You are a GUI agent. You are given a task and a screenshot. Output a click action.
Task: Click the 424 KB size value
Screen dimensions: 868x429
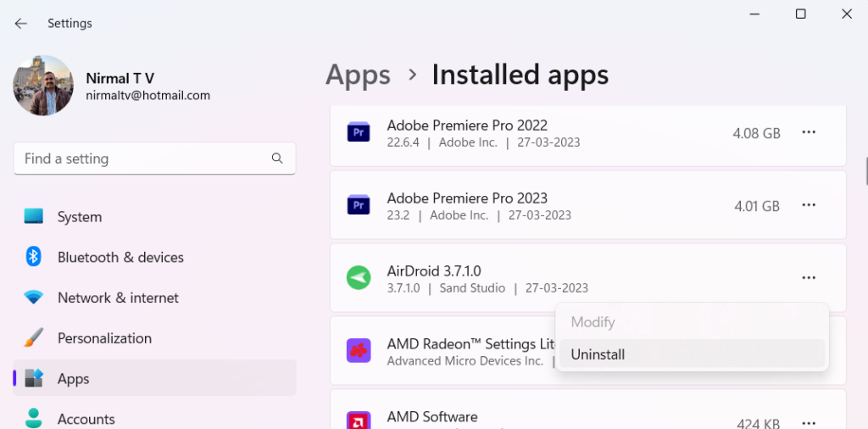[x=759, y=423]
